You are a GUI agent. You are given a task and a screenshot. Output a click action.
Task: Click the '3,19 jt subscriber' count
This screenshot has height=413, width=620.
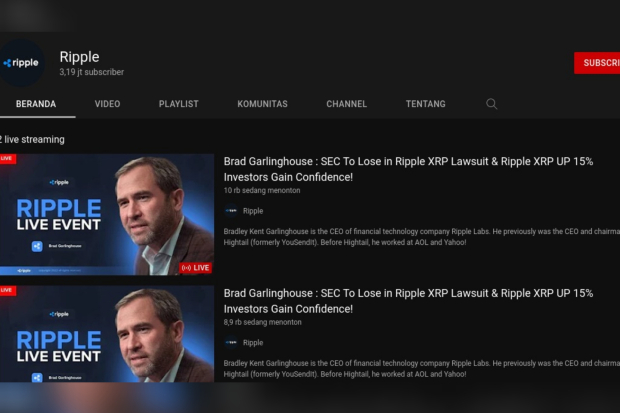pos(92,72)
